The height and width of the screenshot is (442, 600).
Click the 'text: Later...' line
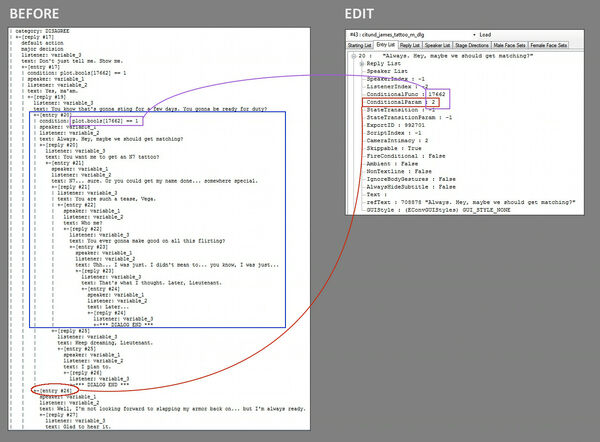tap(108, 307)
